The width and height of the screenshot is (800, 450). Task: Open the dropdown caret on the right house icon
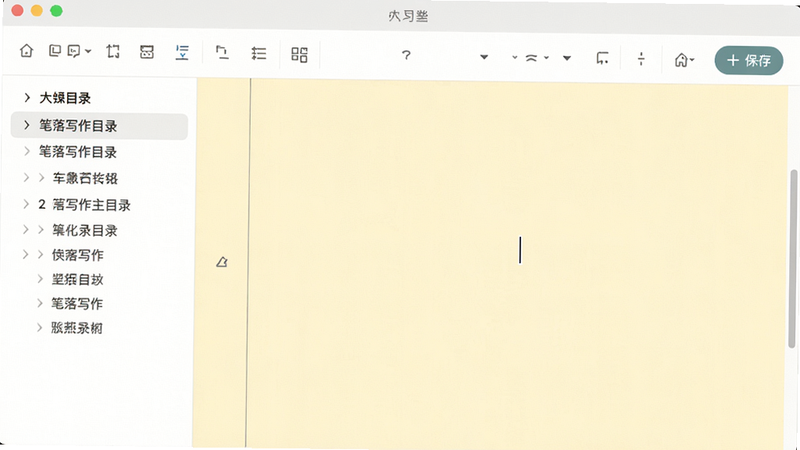point(692,60)
